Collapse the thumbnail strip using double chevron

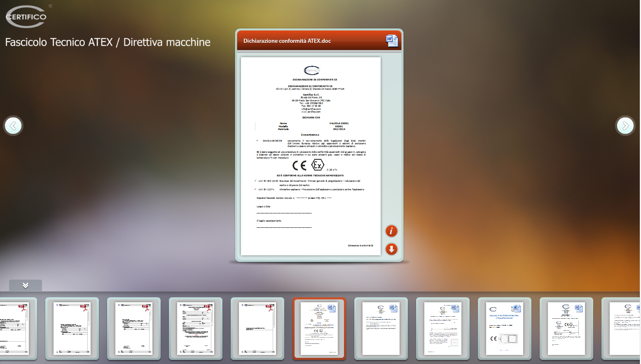(26, 285)
